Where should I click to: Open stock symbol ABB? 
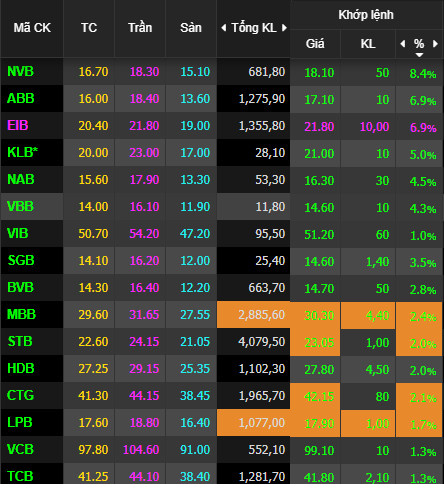point(21,98)
